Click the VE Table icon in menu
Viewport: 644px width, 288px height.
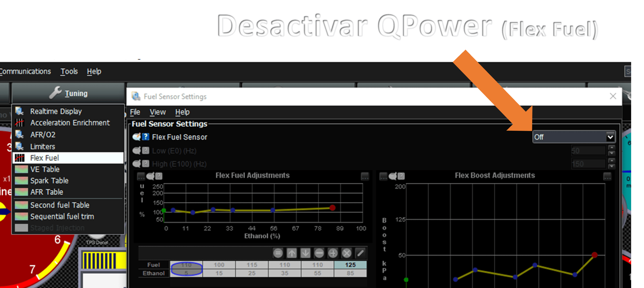click(x=21, y=169)
